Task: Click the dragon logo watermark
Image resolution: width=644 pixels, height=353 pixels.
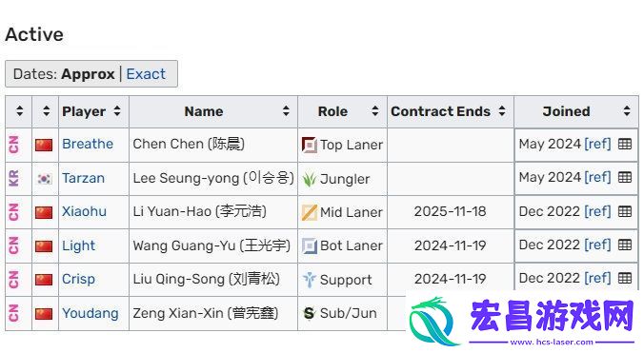Action: 435,321
